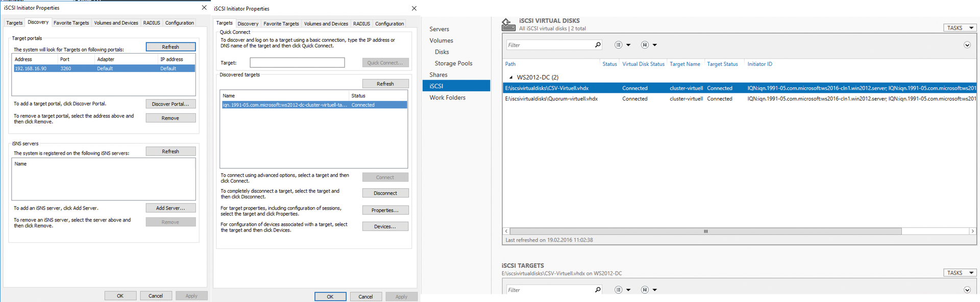Click the scrollbar left arrow in disks list

[x=506, y=231]
